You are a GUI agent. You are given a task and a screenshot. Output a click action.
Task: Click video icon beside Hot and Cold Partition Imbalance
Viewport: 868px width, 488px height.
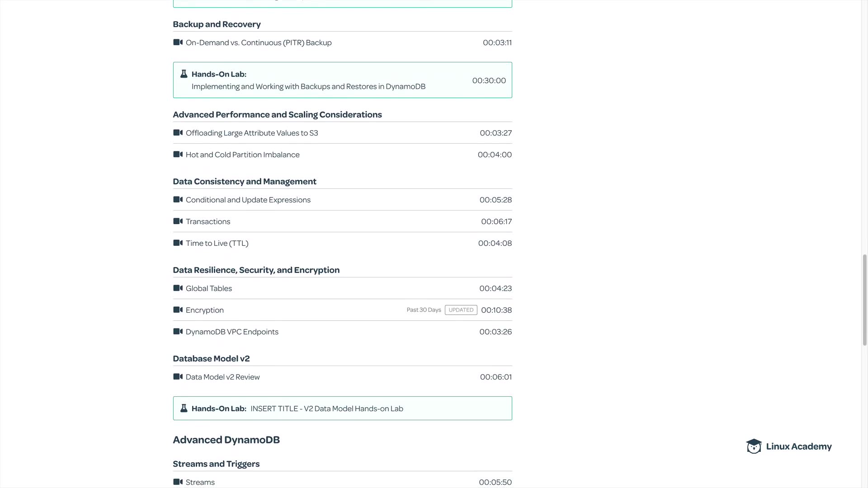[178, 155]
